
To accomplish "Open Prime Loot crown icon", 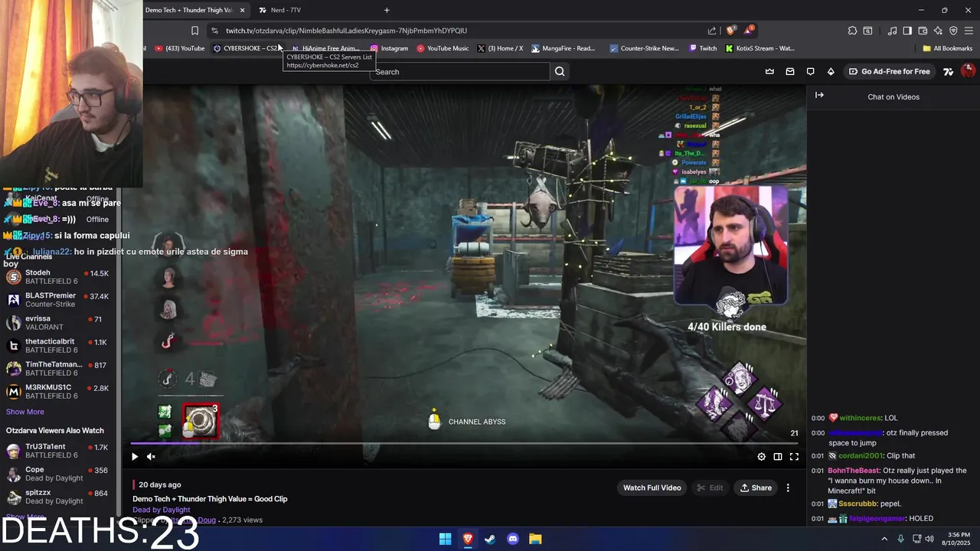I will tap(769, 71).
